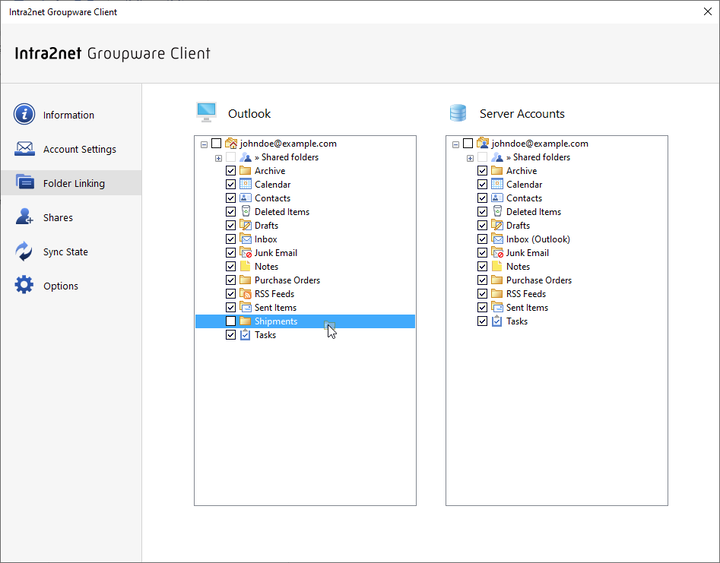Uncheck the server Inbox (Outlook) checkbox
This screenshot has width=720, height=563.
tap(482, 239)
